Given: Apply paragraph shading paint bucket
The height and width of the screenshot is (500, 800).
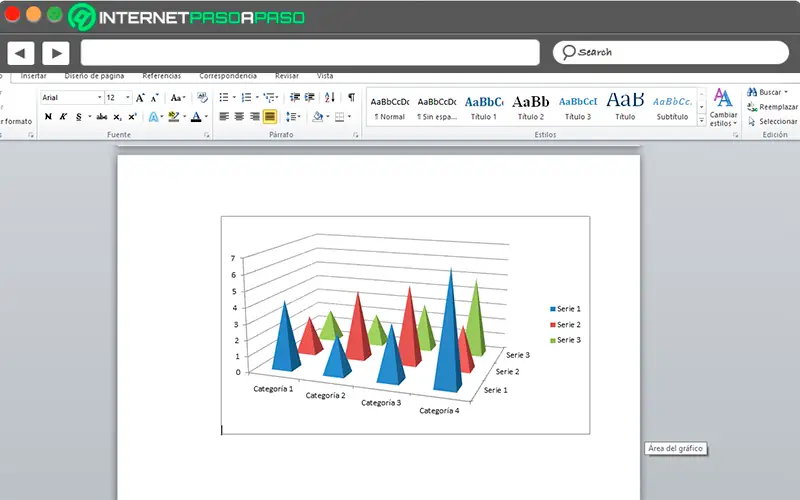Looking at the screenshot, I should 318,117.
